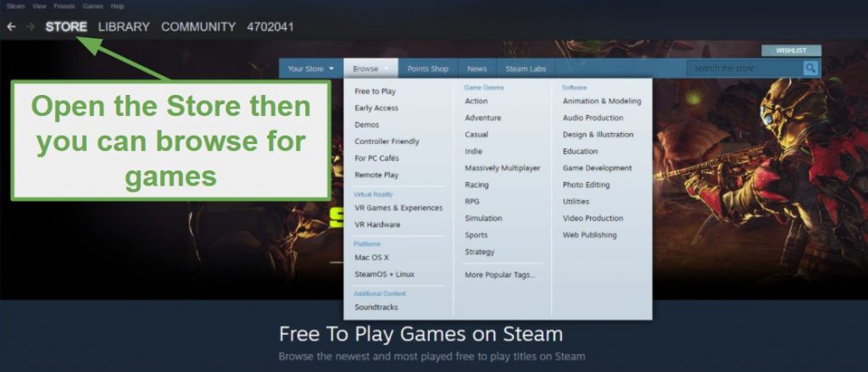The image size is (868, 372).
Task: Select the Massively Multiplayer genre
Action: pos(502,168)
